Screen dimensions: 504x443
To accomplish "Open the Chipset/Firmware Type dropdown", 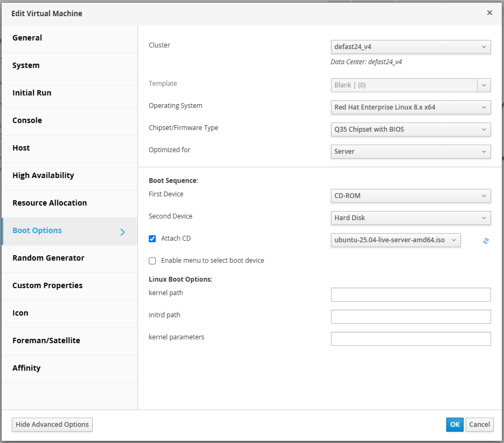I will tap(410, 130).
